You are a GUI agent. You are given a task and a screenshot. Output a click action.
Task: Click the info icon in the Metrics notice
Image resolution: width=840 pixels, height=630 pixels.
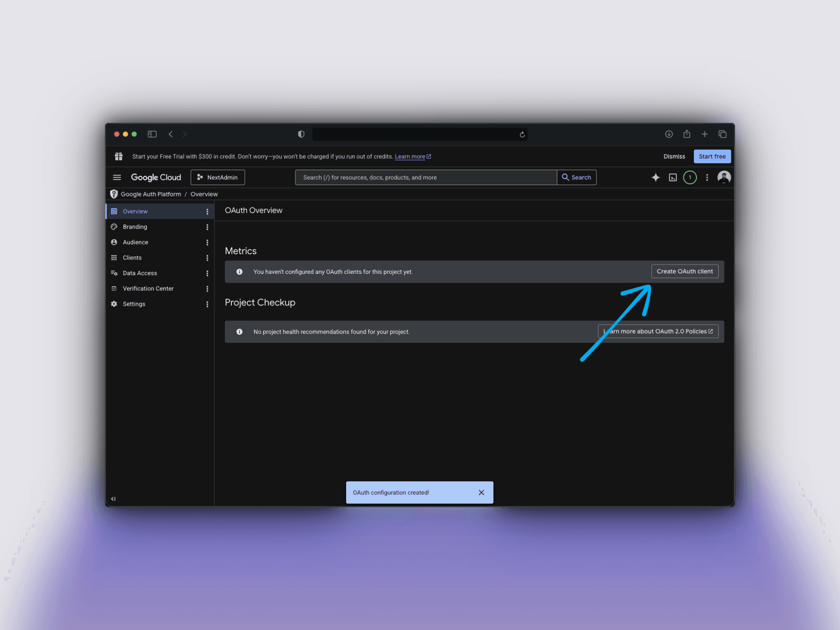pos(239,272)
